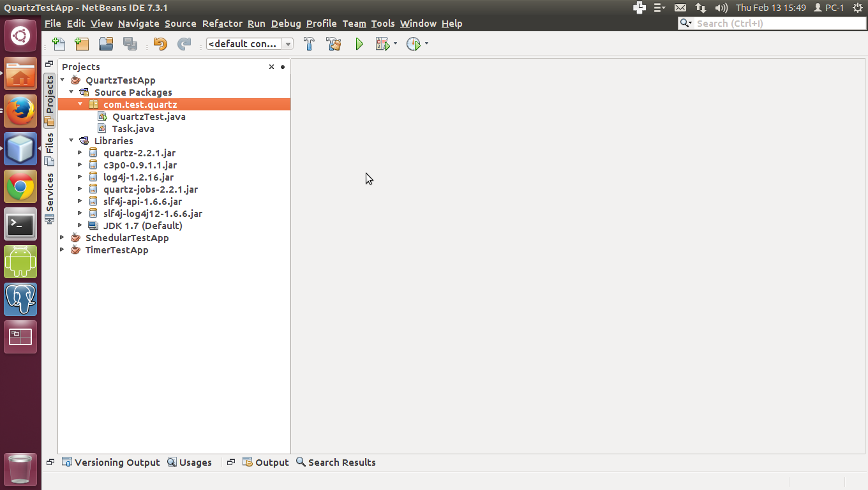Expand the TimerTestApp project node

click(x=62, y=249)
